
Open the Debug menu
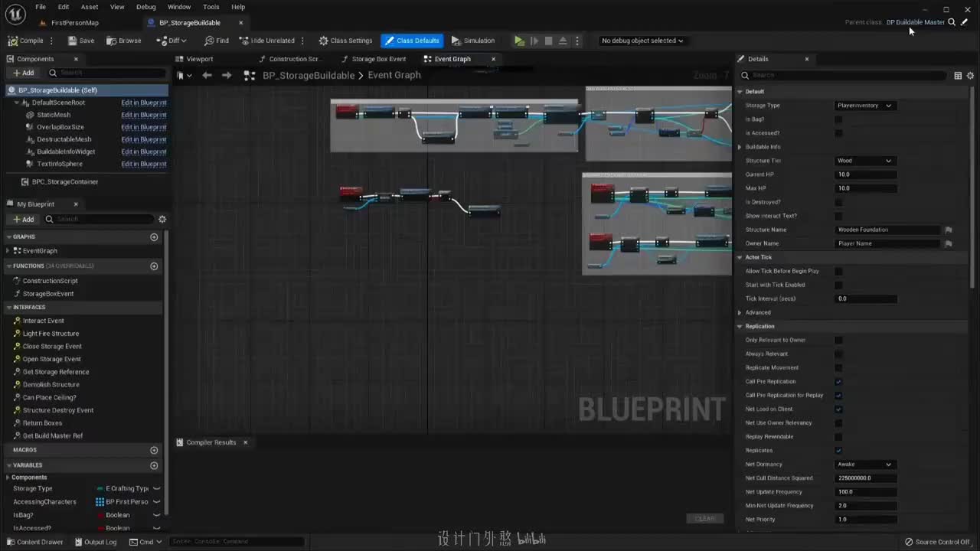pyautogui.click(x=145, y=7)
